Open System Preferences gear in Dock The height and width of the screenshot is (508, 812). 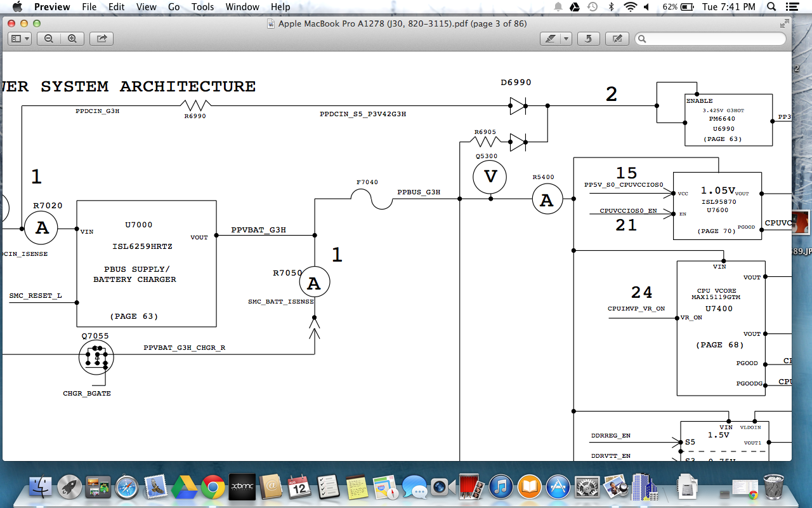coord(587,488)
